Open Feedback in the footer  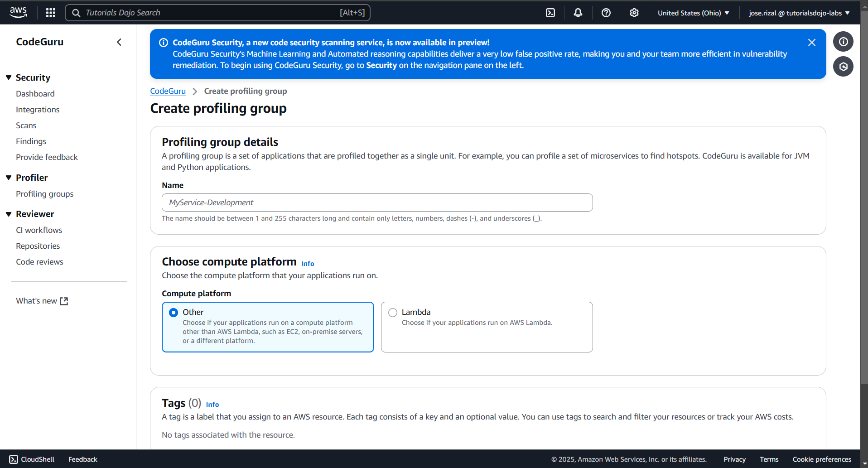click(83, 459)
